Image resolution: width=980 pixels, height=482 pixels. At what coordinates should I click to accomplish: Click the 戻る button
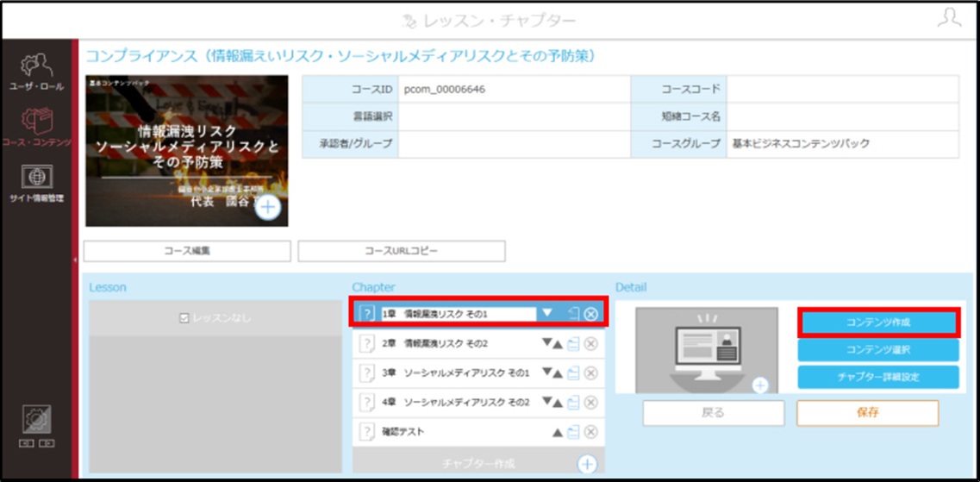pyautogui.click(x=713, y=413)
